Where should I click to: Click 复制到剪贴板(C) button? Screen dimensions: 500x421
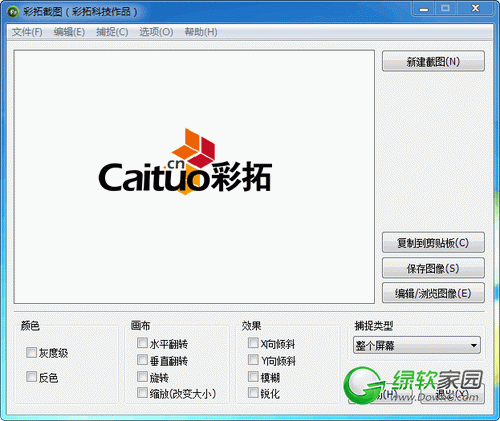(x=433, y=243)
